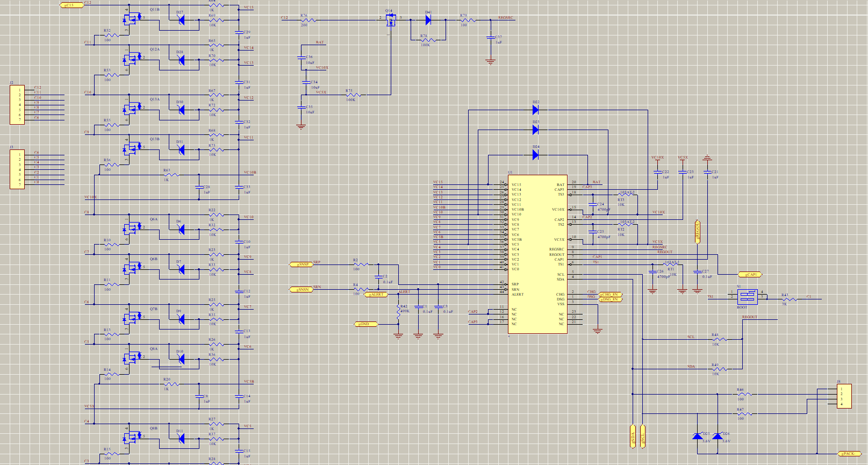Click diode D41 symbol
868x465 pixels.
(x=428, y=20)
